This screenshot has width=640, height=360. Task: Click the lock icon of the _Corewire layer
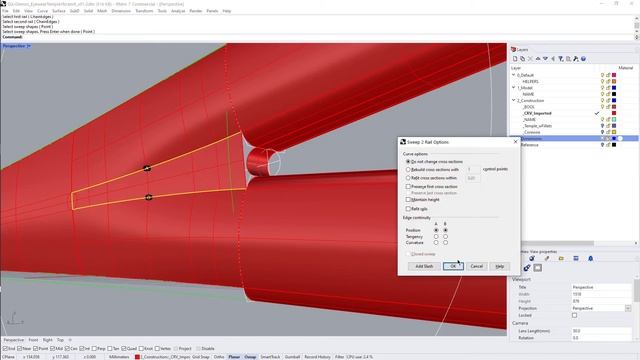point(608,132)
